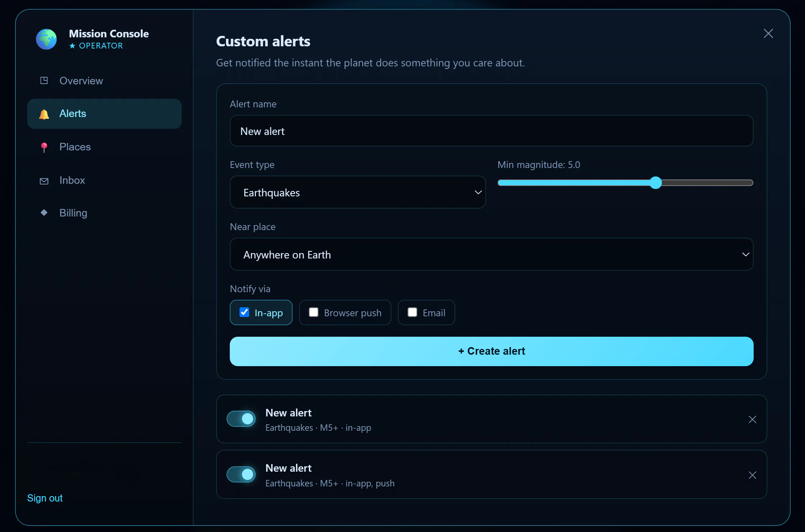Close the Custom alerts dialog

[x=768, y=33]
